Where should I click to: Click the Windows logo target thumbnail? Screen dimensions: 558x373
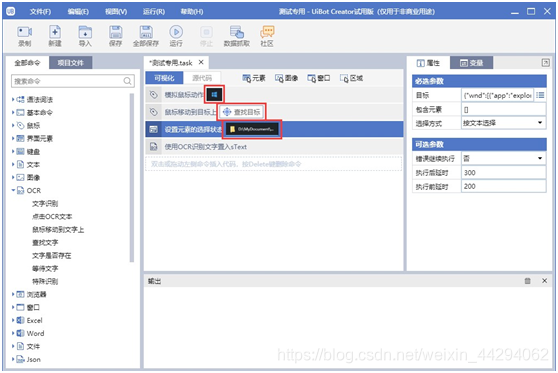click(214, 95)
